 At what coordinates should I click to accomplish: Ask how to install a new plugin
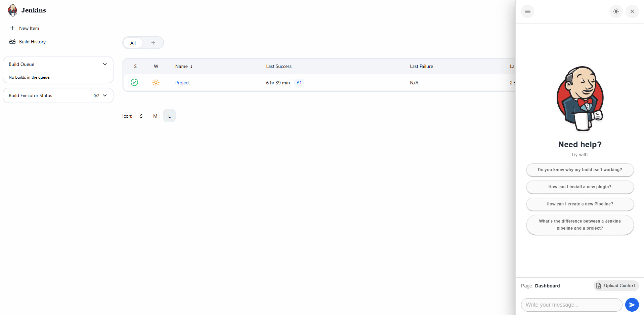click(x=580, y=187)
